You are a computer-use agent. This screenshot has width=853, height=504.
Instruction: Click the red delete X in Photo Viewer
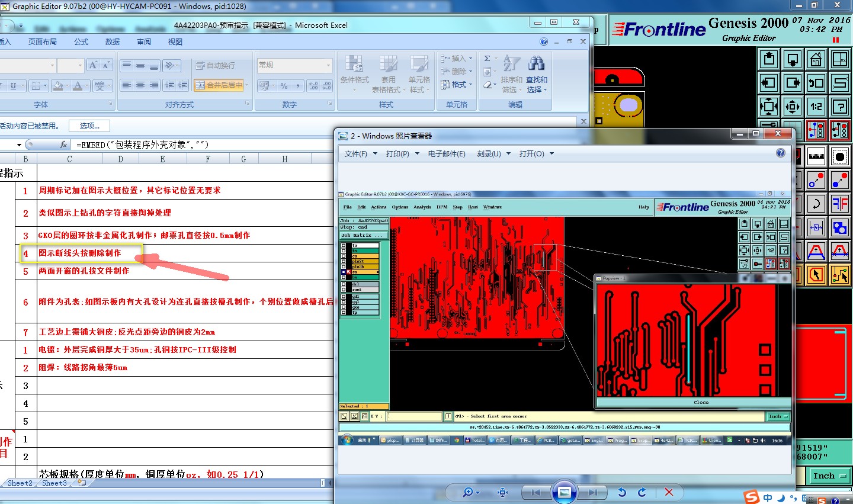[669, 492]
